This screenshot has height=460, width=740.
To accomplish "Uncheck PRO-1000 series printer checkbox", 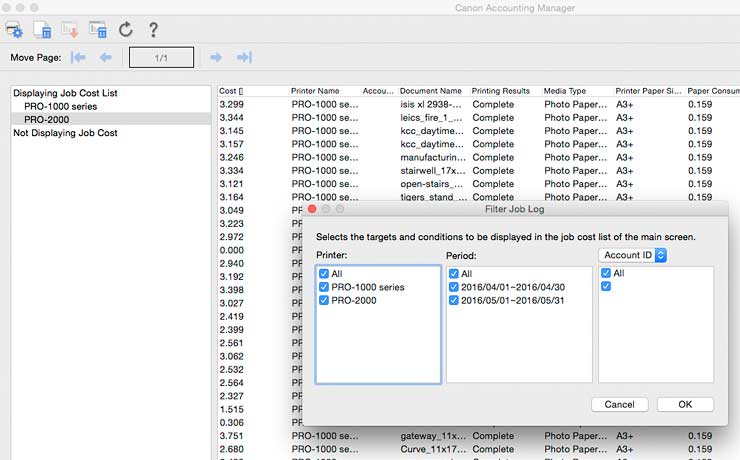I will click(x=324, y=287).
